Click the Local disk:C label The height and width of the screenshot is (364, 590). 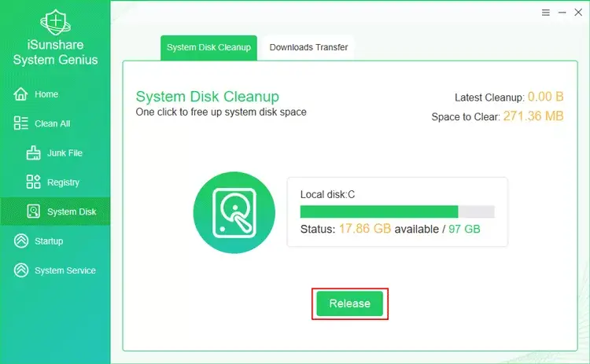[327, 194]
